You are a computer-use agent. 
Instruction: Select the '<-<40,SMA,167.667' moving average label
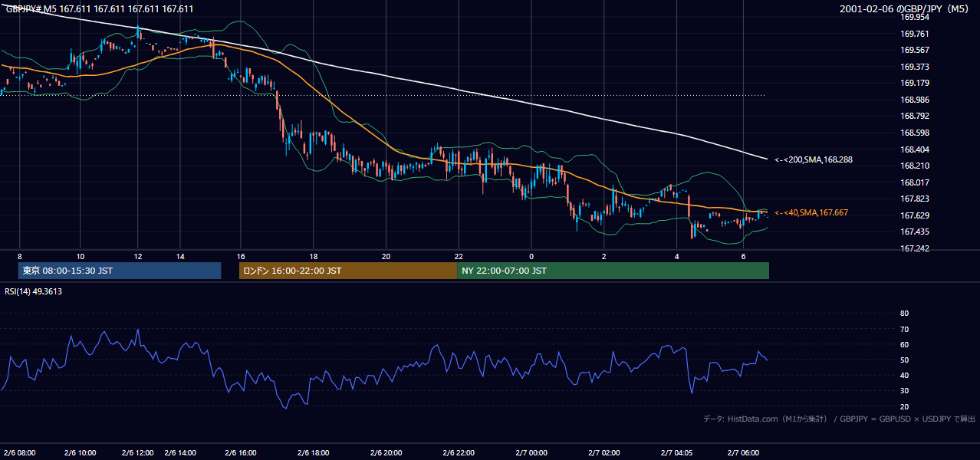[811, 212]
